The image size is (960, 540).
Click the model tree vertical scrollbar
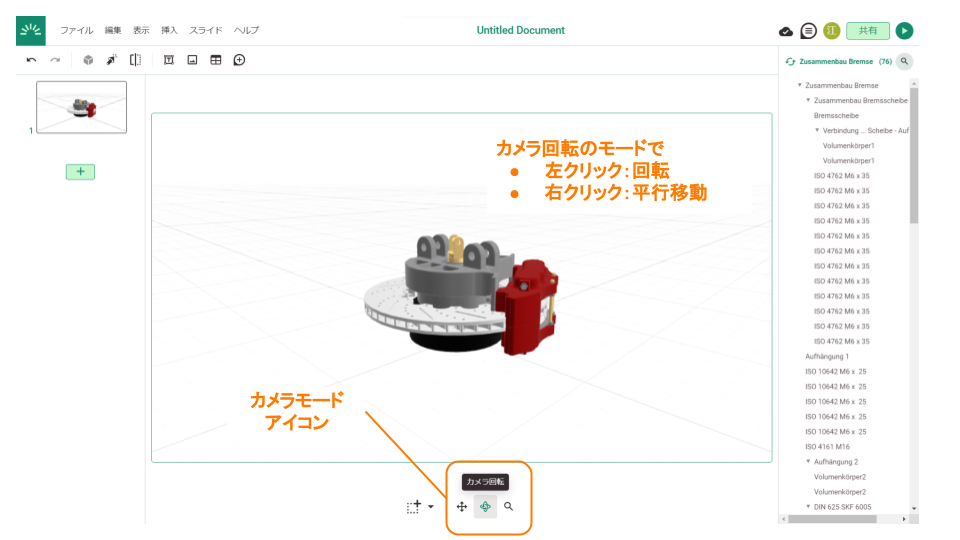pyautogui.click(x=914, y=156)
